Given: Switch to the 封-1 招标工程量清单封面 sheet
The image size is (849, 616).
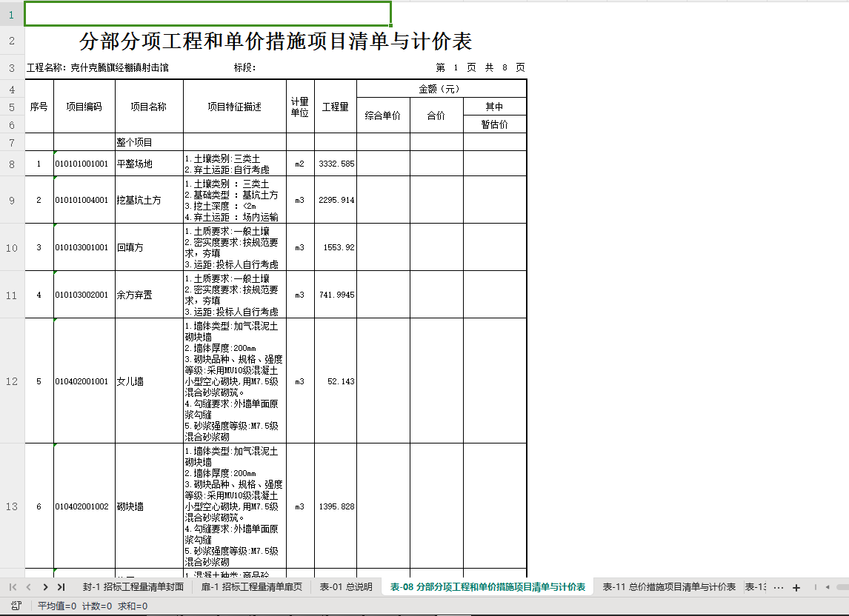Looking at the screenshot, I should 133,587.
